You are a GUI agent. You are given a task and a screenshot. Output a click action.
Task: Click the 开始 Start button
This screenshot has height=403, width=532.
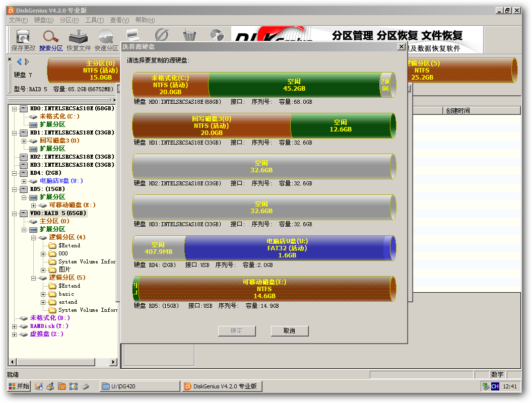19,386
